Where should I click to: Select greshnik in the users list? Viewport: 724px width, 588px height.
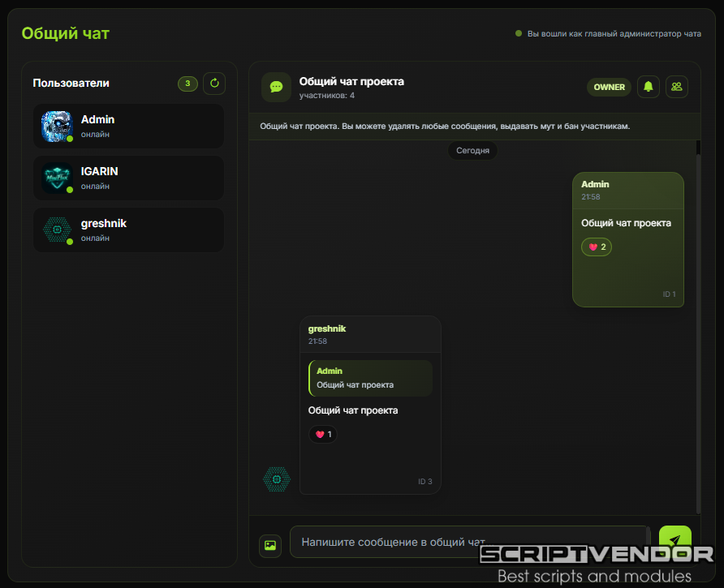[x=128, y=230]
